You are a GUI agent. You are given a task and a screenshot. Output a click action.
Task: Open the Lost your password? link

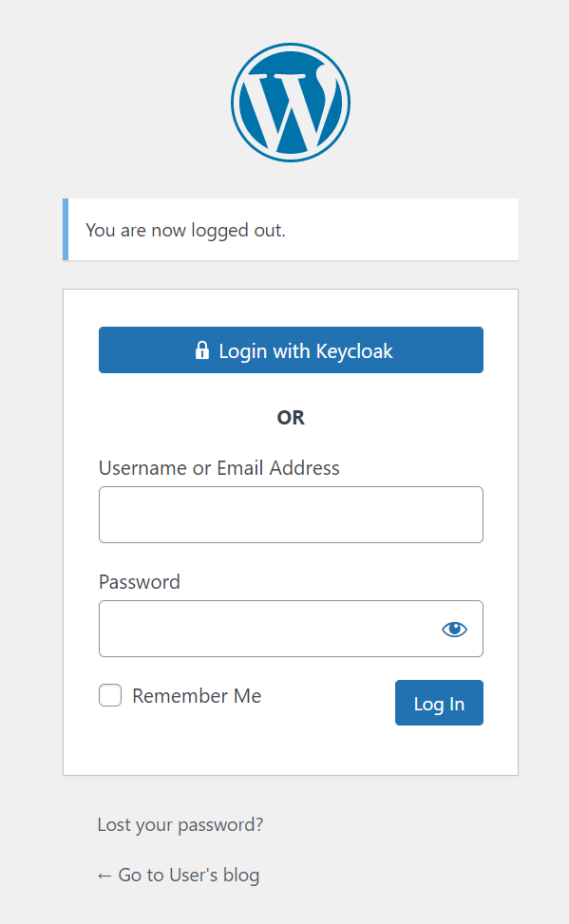(x=180, y=824)
